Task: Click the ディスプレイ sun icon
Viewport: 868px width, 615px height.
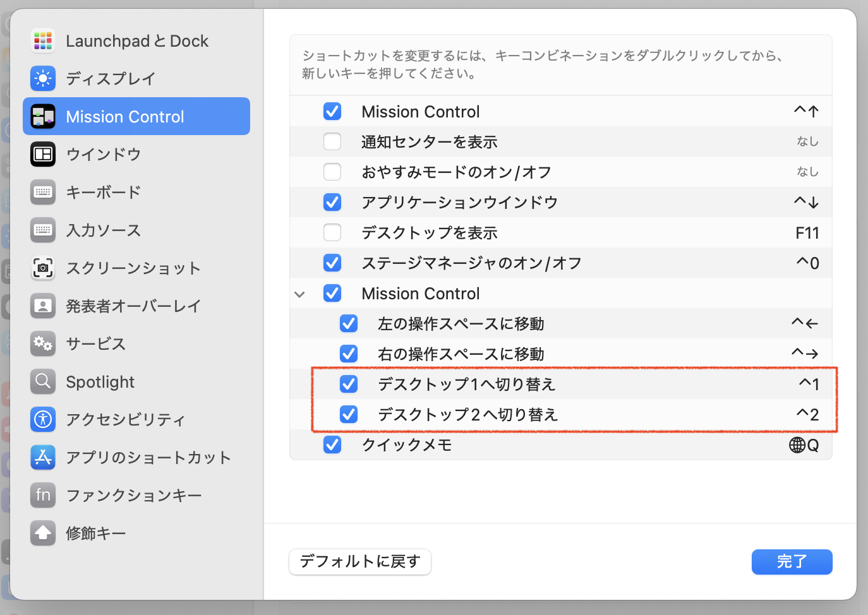Action: coord(43,79)
